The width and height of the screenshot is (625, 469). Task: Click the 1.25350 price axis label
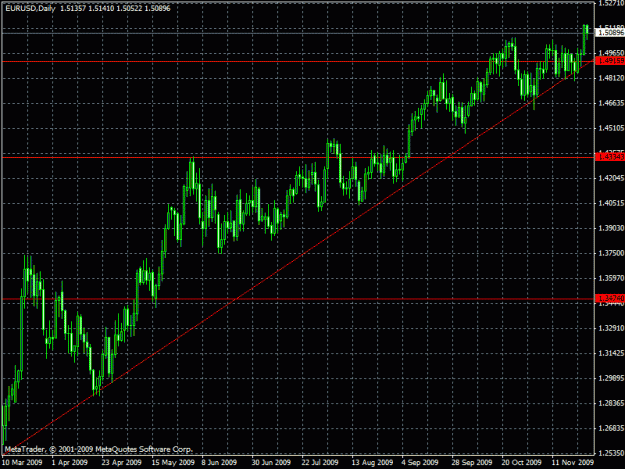click(611, 453)
